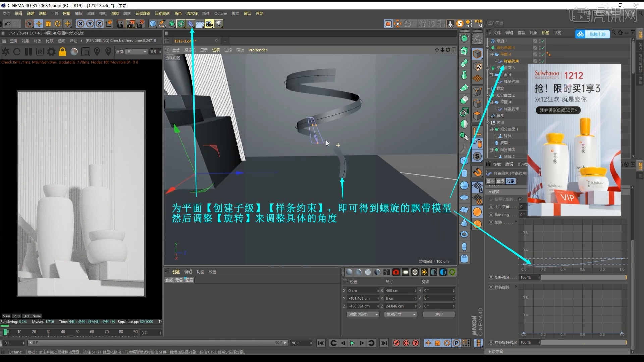Click the 旋转强度 100% value field
Viewport: 644px width, 362px height.
click(529, 277)
